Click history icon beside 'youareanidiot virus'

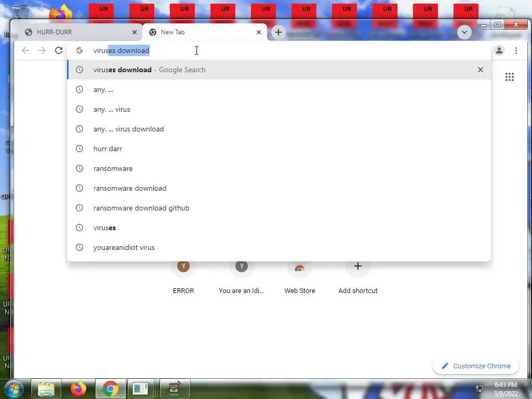pyautogui.click(x=79, y=247)
